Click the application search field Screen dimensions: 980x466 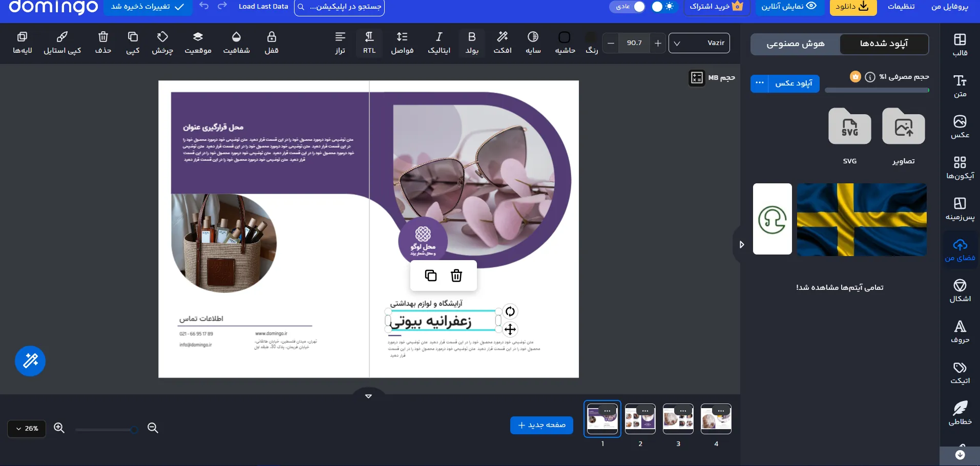[x=339, y=7]
